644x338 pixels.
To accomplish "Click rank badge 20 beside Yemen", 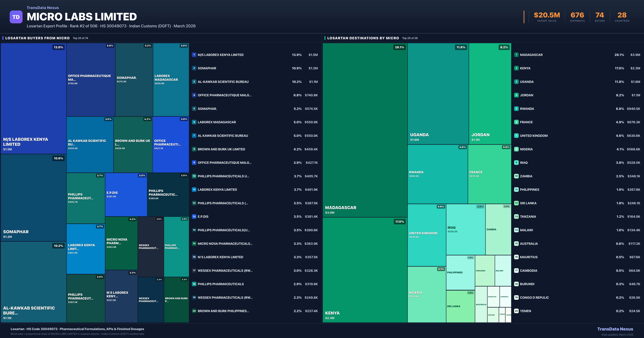I will (x=516, y=311).
